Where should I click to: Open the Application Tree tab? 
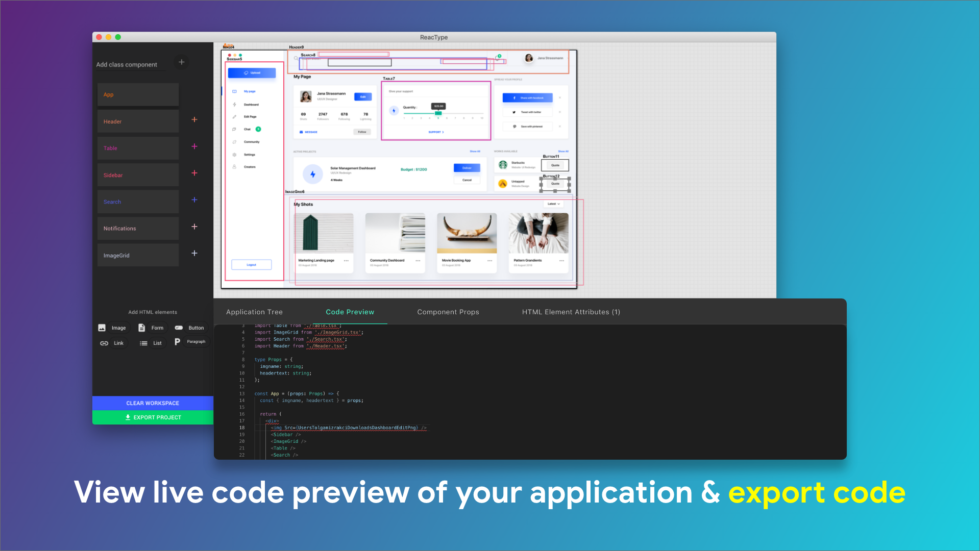click(254, 312)
